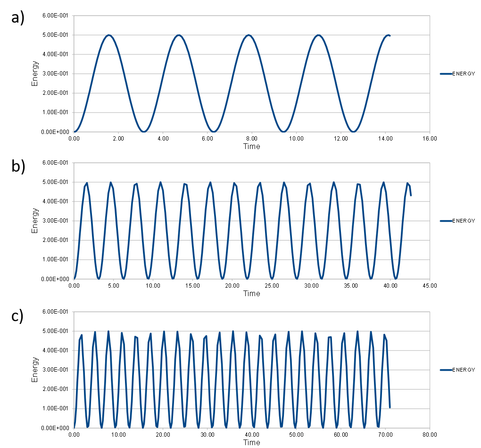This screenshot has width=481, height=448.
Task: Click 0.00E+000 tick label in chart a
Action: click(55, 132)
